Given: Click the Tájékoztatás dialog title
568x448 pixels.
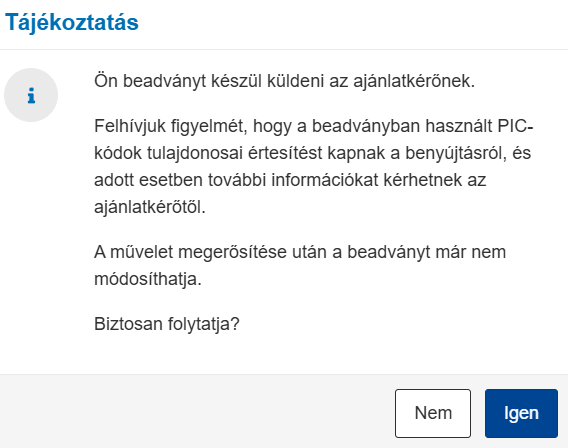Looking at the screenshot, I should coord(72,22).
